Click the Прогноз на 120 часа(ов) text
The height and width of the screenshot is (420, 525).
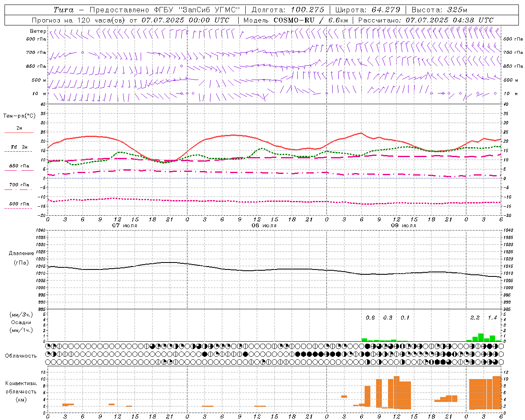[79, 20]
